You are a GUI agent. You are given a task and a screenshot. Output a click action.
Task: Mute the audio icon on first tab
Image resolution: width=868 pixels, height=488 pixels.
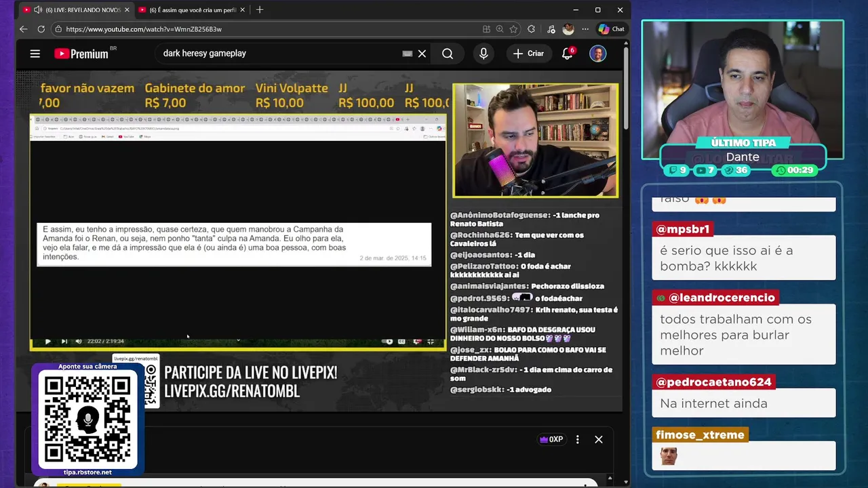coord(38,10)
